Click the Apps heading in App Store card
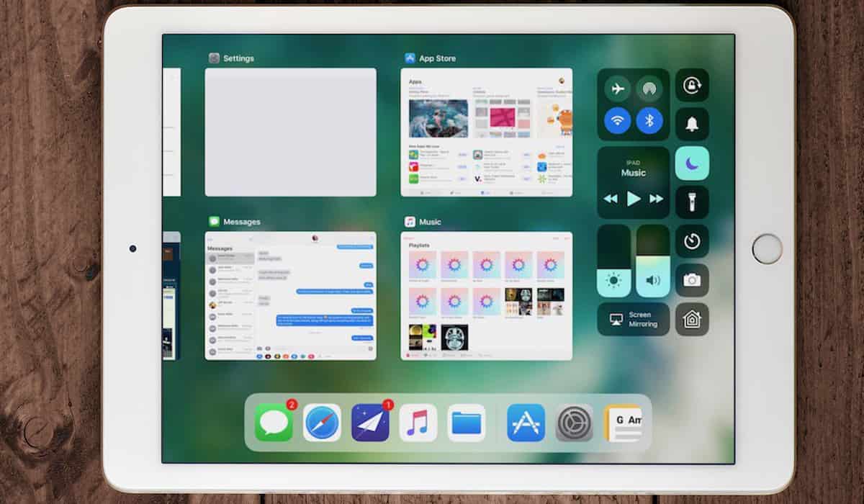The image size is (864, 504). (415, 82)
